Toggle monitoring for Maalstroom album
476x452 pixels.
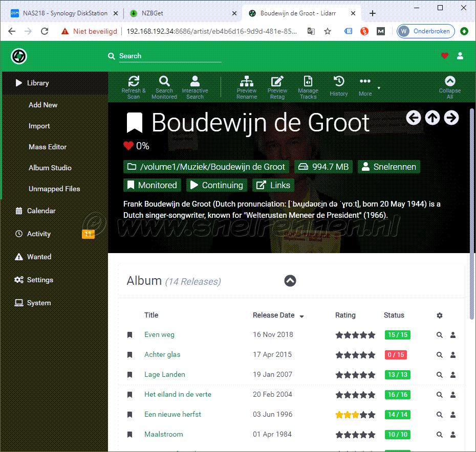coord(129,435)
